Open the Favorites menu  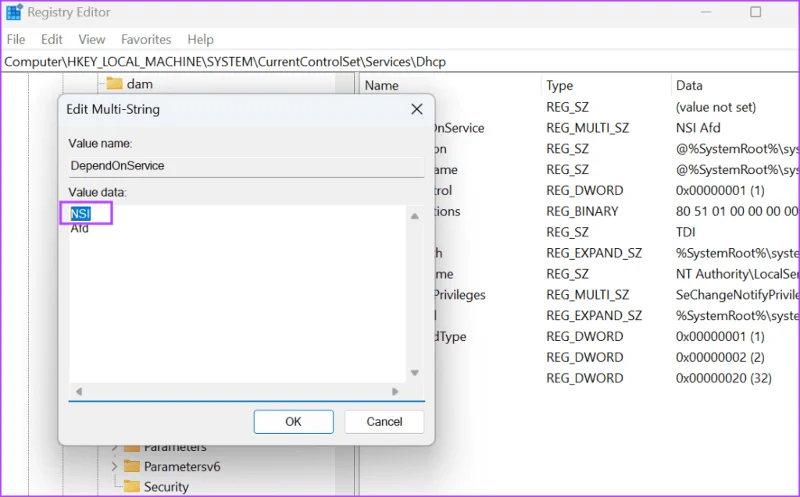(146, 39)
